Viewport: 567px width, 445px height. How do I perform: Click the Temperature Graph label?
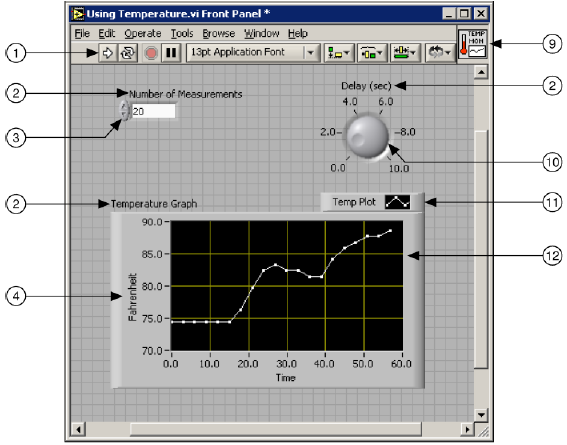[x=154, y=204]
